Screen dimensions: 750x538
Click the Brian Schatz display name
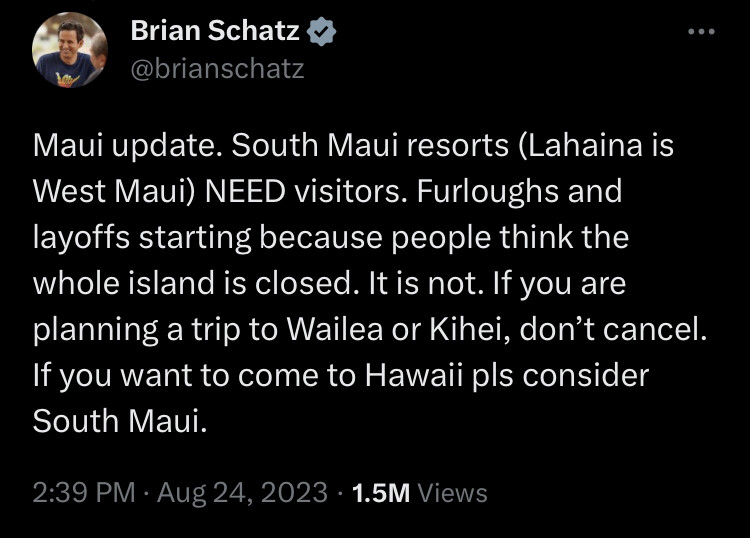coord(215,31)
